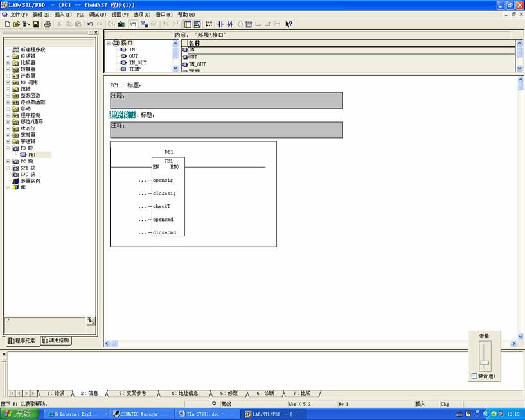
Task: Select the 多重实例 tree item
Action: click(x=30, y=180)
